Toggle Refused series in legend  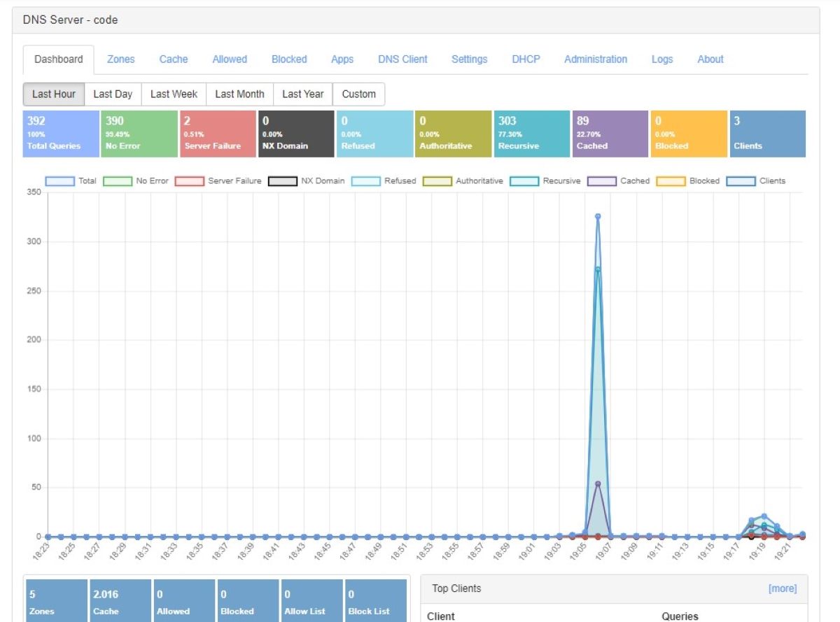click(384, 181)
